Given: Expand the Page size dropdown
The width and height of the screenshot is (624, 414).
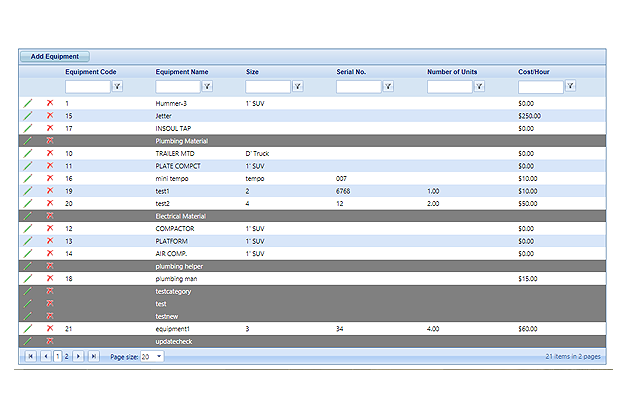Looking at the screenshot, I should pyautogui.click(x=159, y=356).
